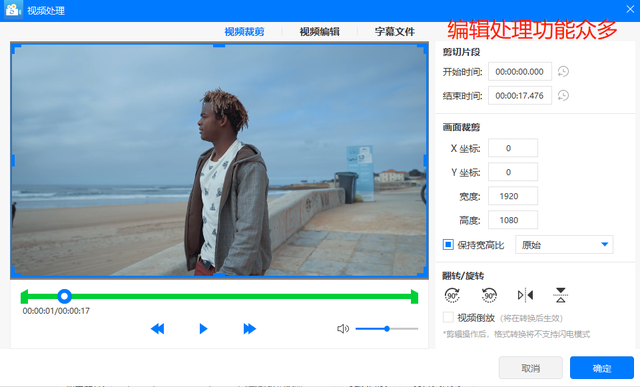This screenshot has width=640, height=387.
Task: Click the Y 坐标 input field
Action: (513, 172)
